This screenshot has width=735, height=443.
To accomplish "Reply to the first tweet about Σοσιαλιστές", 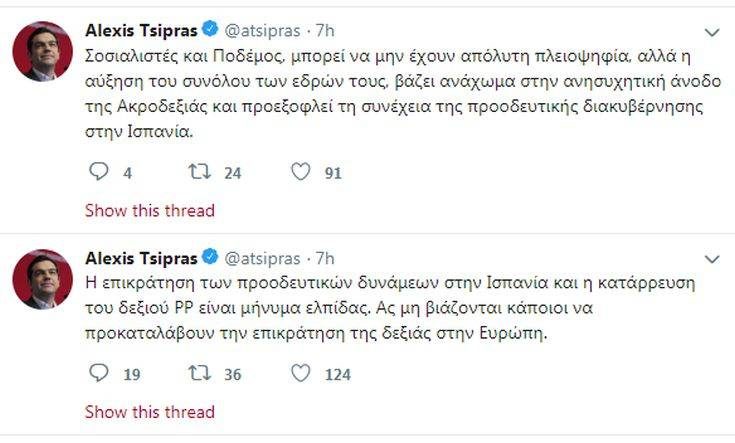I will pos(98,172).
